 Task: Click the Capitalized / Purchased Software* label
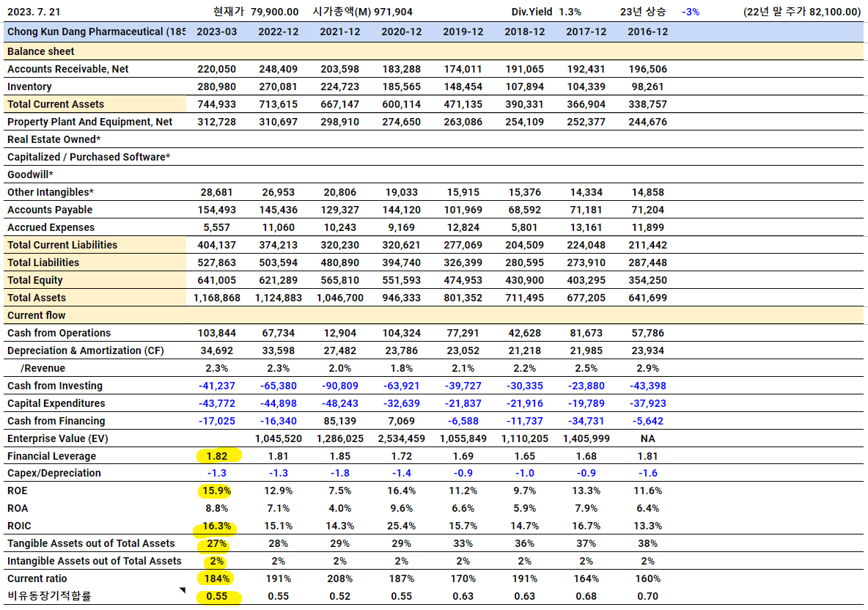pyautogui.click(x=89, y=157)
